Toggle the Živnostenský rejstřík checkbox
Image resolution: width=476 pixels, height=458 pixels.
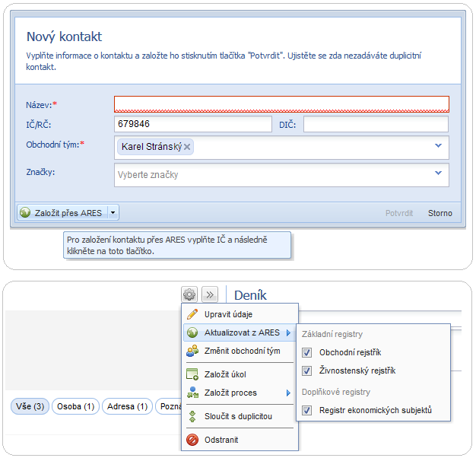click(307, 371)
